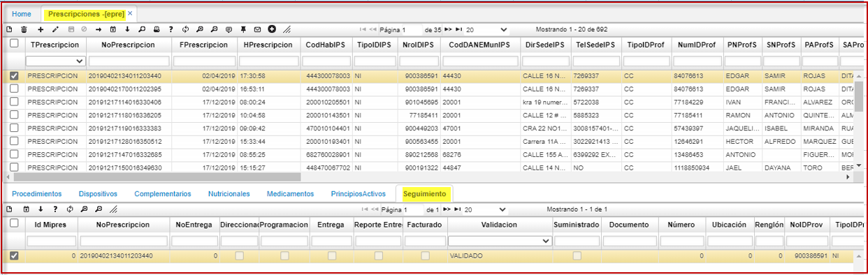This screenshot has width=868, height=275.
Task: Click the magnifier search icon in top toolbar
Action: pyautogui.click(x=142, y=30)
